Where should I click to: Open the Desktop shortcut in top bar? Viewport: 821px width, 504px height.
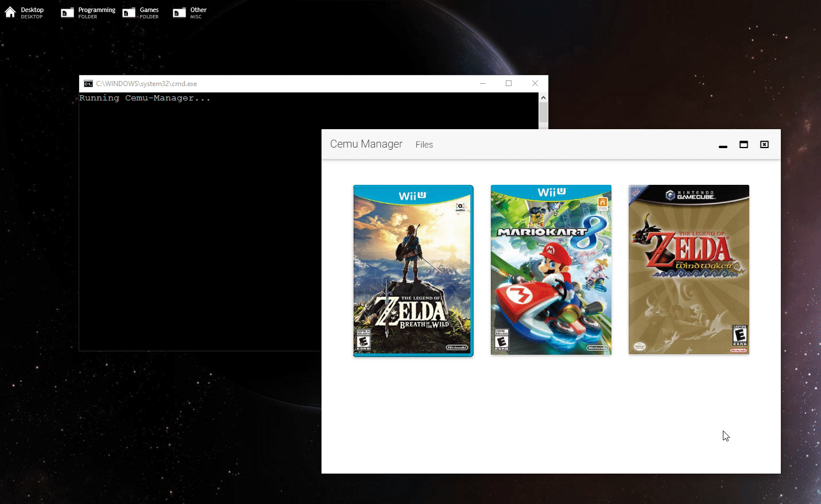25,13
